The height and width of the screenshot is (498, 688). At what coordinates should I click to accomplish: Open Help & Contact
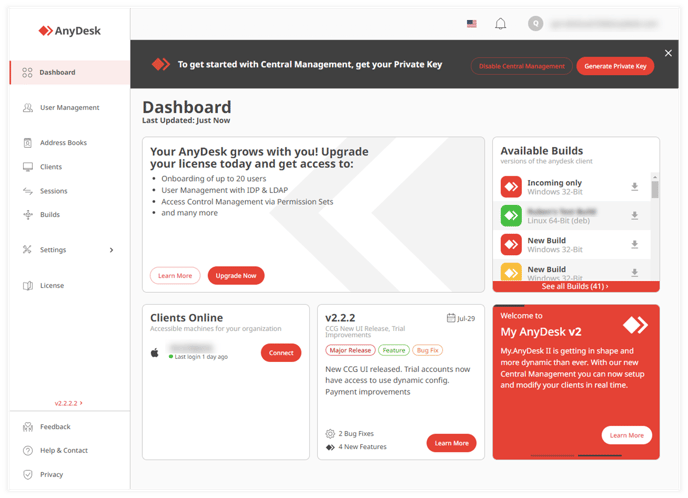[64, 451]
